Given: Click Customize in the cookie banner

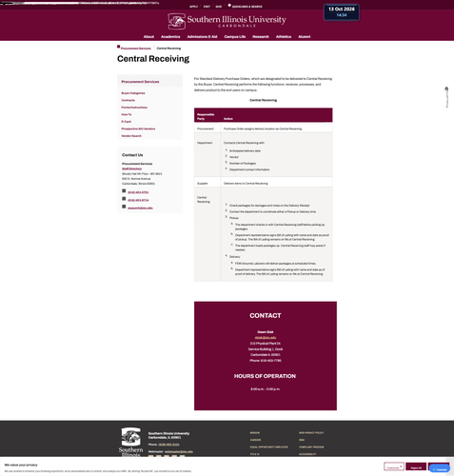Looking at the screenshot, I should pos(394,466).
